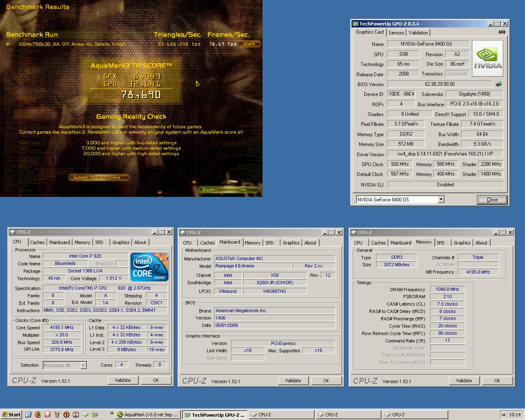Click the GPU Name field NVIDIA GeForce 8400 GS
525x420 pixels.
pyautogui.click(x=428, y=44)
